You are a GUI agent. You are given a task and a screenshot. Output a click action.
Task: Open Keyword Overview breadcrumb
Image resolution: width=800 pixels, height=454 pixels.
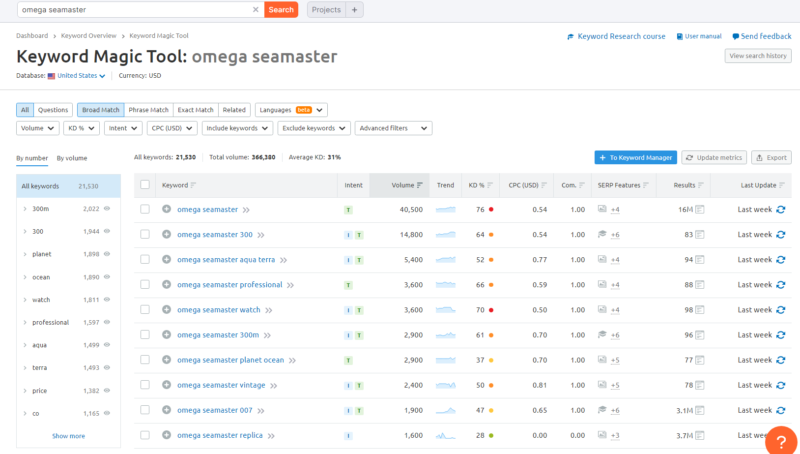[89, 36]
